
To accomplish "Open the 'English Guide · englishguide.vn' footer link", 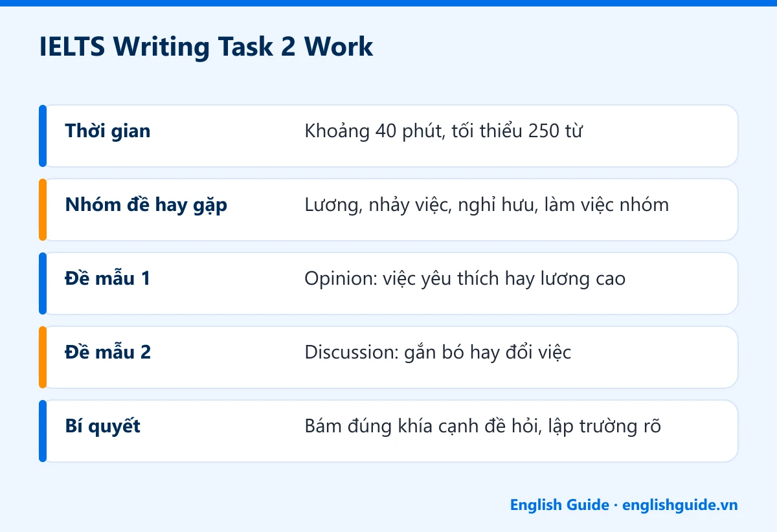I will [624, 505].
